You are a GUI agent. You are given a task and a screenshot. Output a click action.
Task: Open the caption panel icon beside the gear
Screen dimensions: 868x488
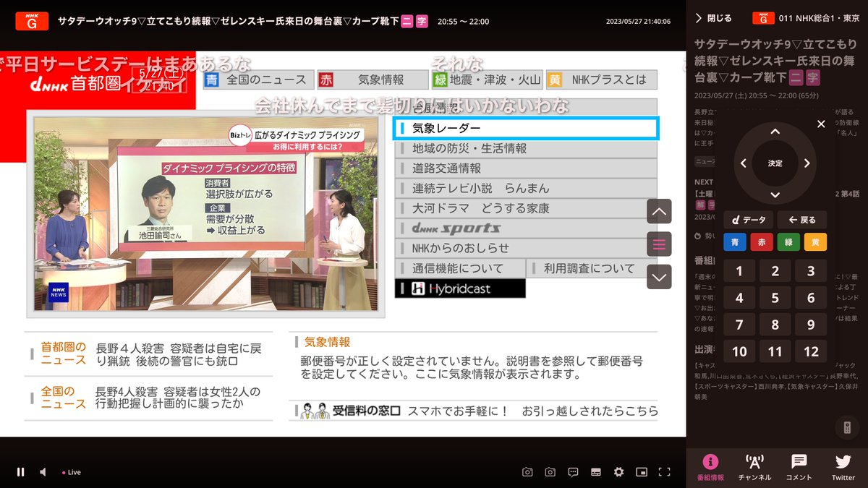click(x=595, y=471)
